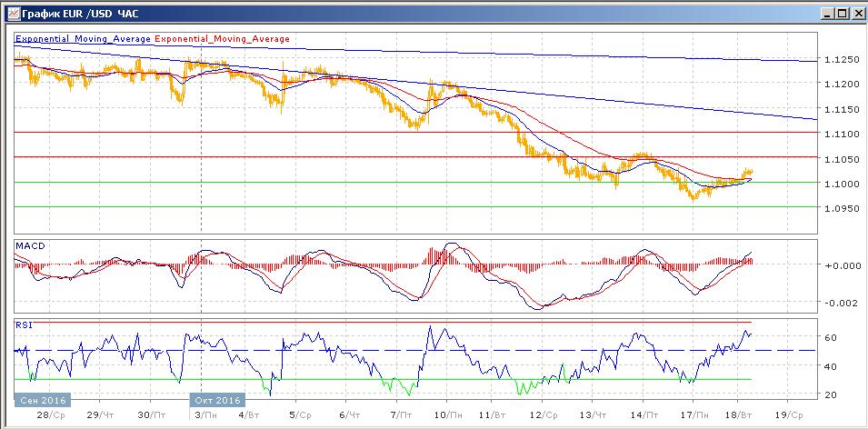Click the RSI scale value 60
868x429 pixels.
point(832,337)
